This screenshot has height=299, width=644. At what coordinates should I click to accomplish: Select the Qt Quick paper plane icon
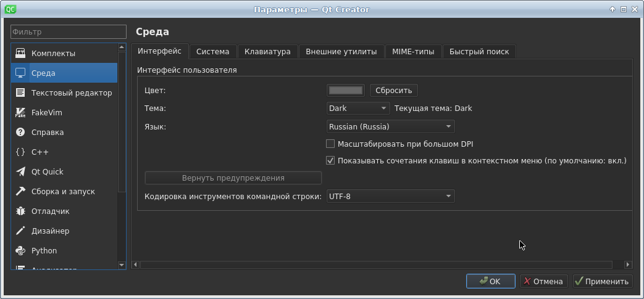(x=20, y=172)
